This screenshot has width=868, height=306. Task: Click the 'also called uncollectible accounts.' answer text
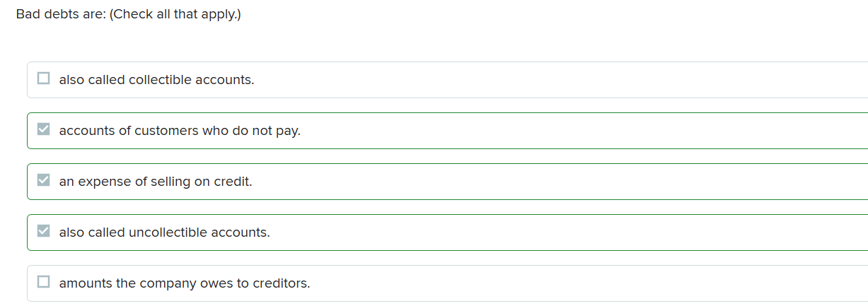[164, 233]
